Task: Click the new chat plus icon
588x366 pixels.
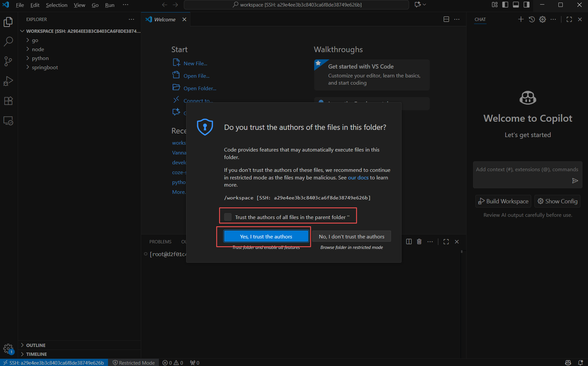Action: point(521,19)
